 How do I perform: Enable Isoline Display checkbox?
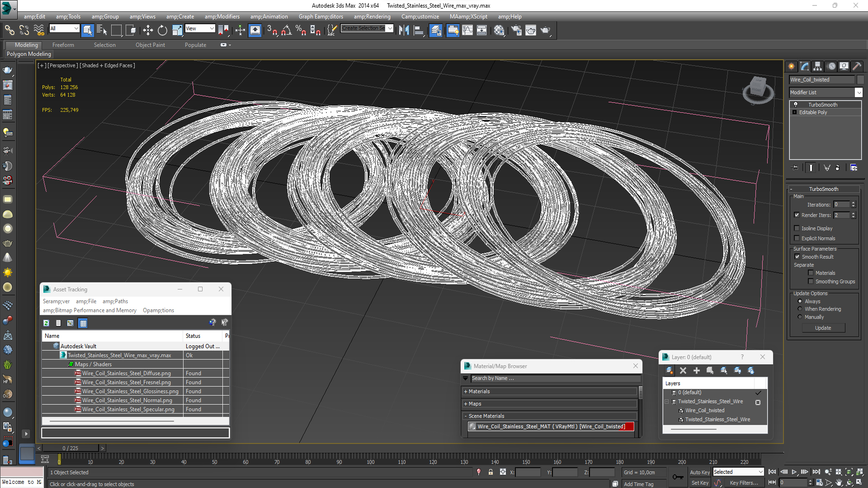[797, 228]
